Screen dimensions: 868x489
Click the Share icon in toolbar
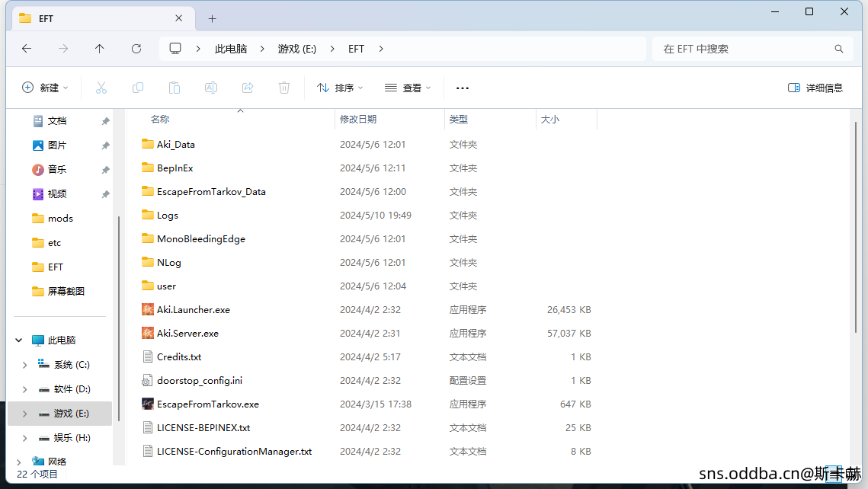(248, 88)
